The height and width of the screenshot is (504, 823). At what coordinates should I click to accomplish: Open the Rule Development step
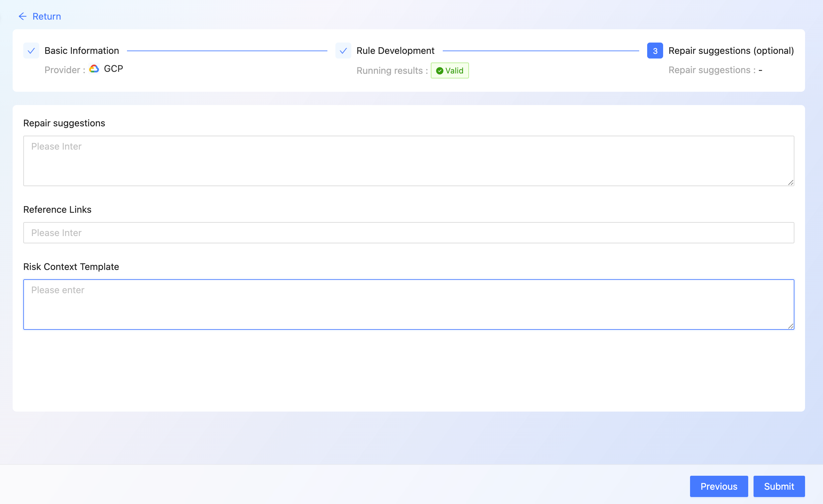click(396, 51)
